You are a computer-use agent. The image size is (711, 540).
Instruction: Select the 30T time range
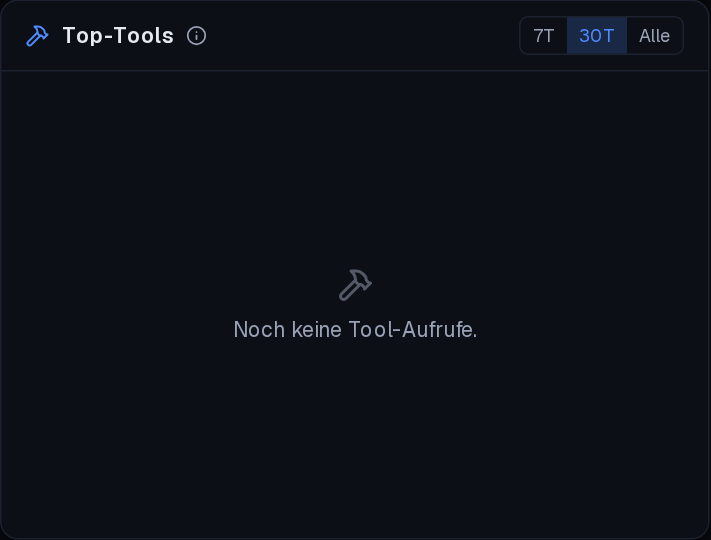click(597, 36)
